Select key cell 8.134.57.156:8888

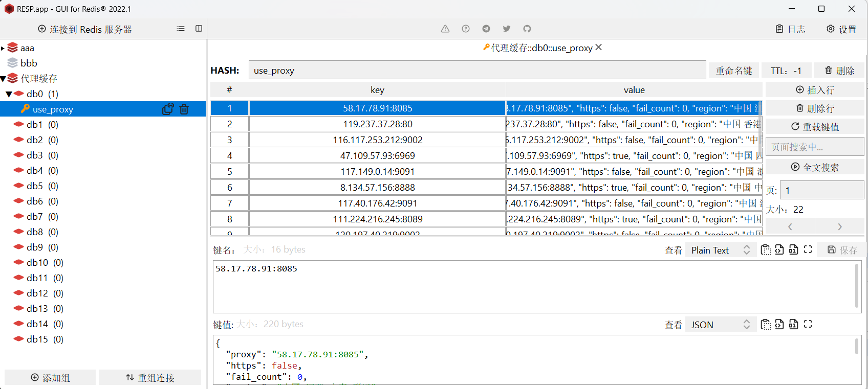[x=378, y=188]
